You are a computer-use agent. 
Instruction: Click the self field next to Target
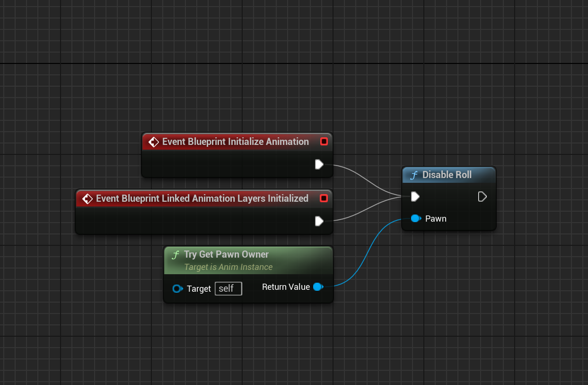click(228, 288)
